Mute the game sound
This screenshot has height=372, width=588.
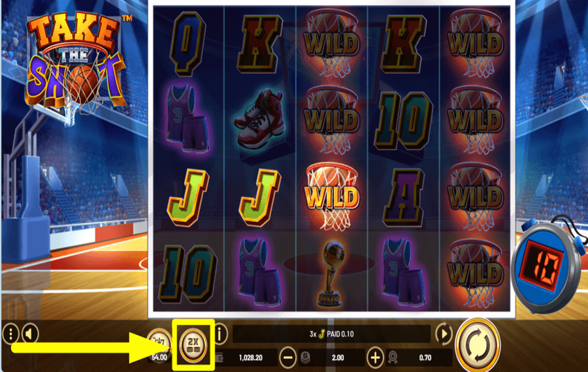(x=30, y=333)
